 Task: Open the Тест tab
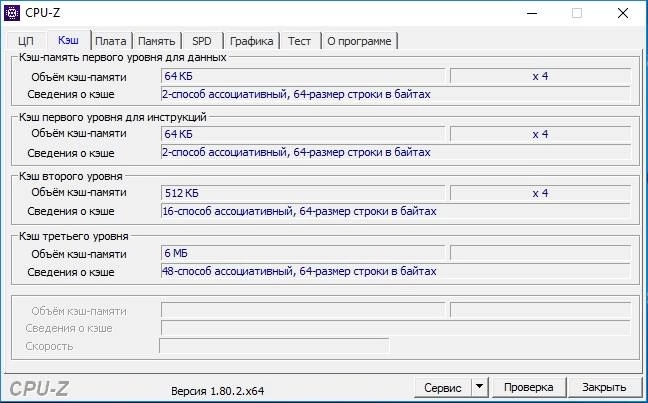click(x=299, y=41)
